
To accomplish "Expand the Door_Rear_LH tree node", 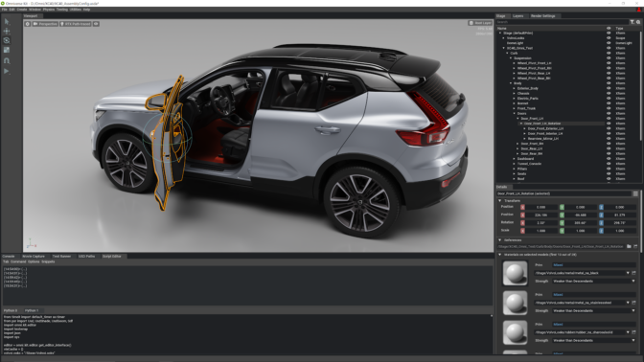I will pyautogui.click(x=517, y=148).
